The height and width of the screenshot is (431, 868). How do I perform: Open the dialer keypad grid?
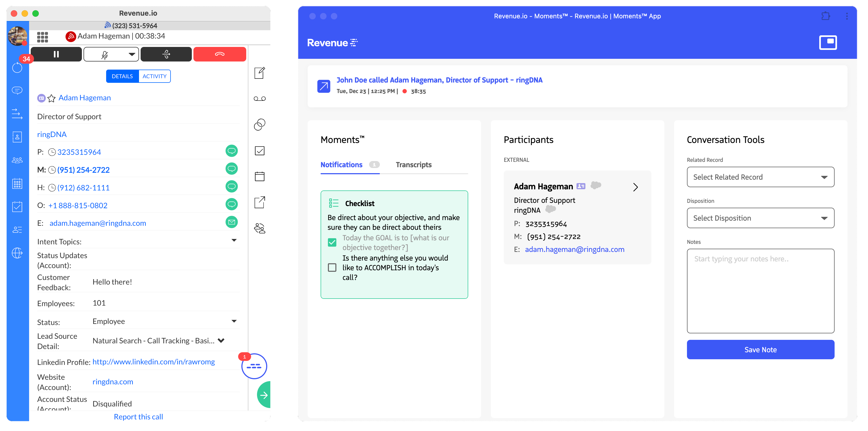[x=43, y=37]
